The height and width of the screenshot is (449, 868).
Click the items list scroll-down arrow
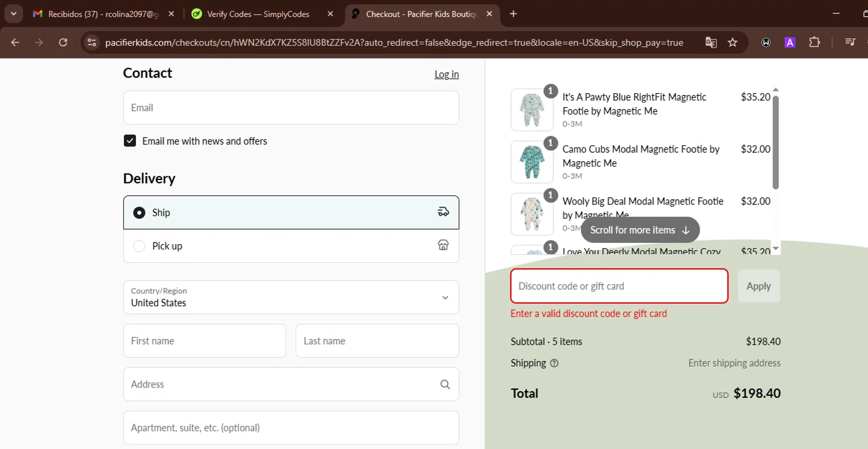[x=776, y=249]
